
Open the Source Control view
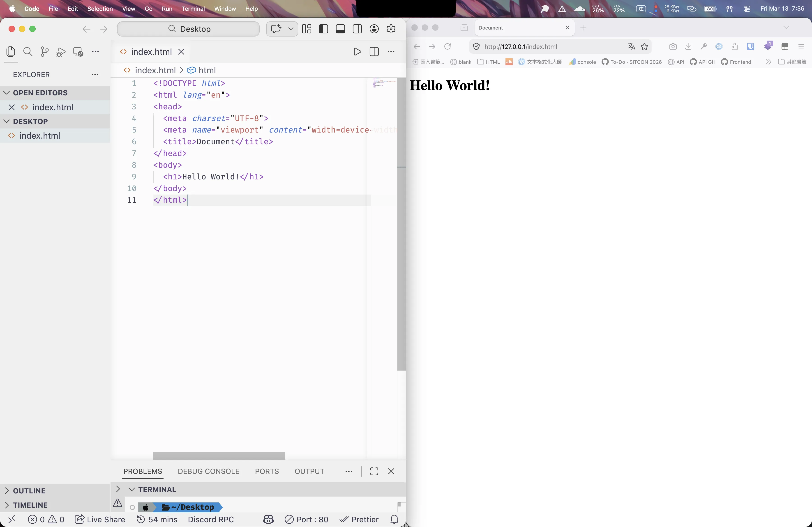(x=44, y=52)
